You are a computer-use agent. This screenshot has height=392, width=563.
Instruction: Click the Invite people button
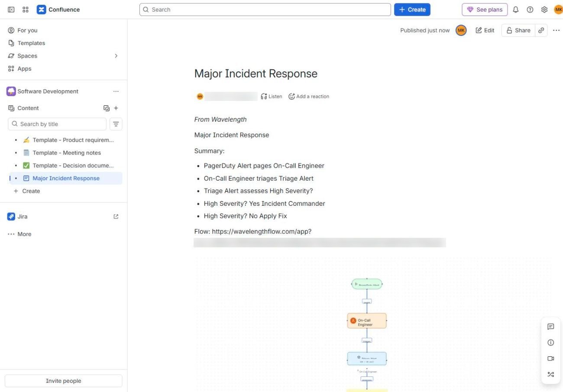pyautogui.click(x=64, y=381)
